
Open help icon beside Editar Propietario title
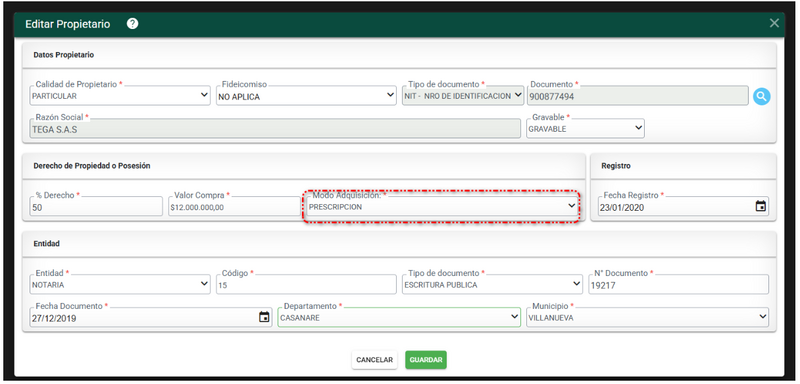(x=133, y=23)
